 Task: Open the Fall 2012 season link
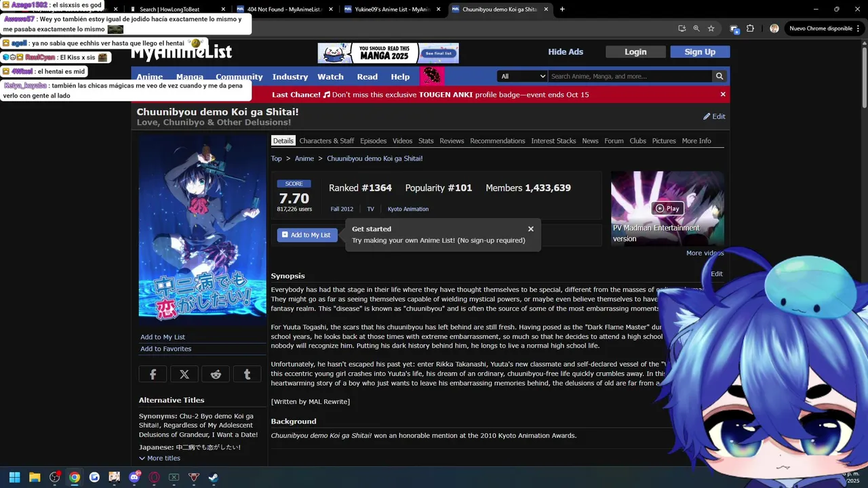(x=342, y=209)
